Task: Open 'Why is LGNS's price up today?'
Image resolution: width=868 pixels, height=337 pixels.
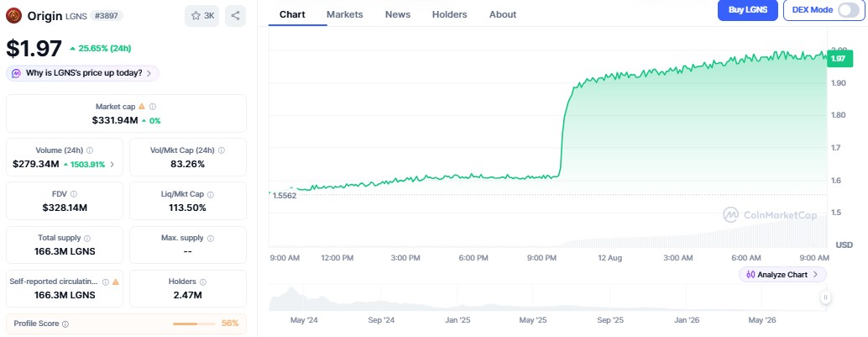Action: click(82, 73)
